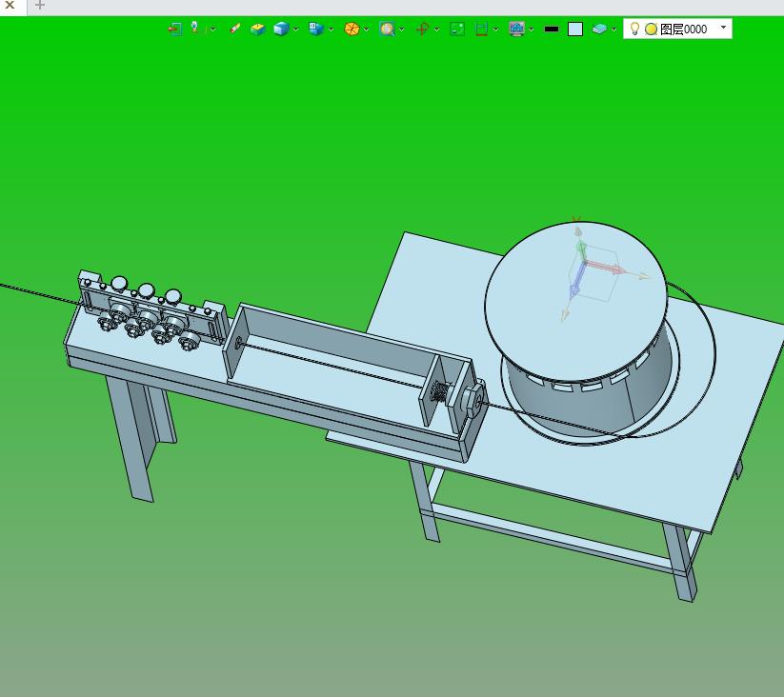784x697 pixels.
Task: Click the view orientation cube icon
Action: pos(315,29)
